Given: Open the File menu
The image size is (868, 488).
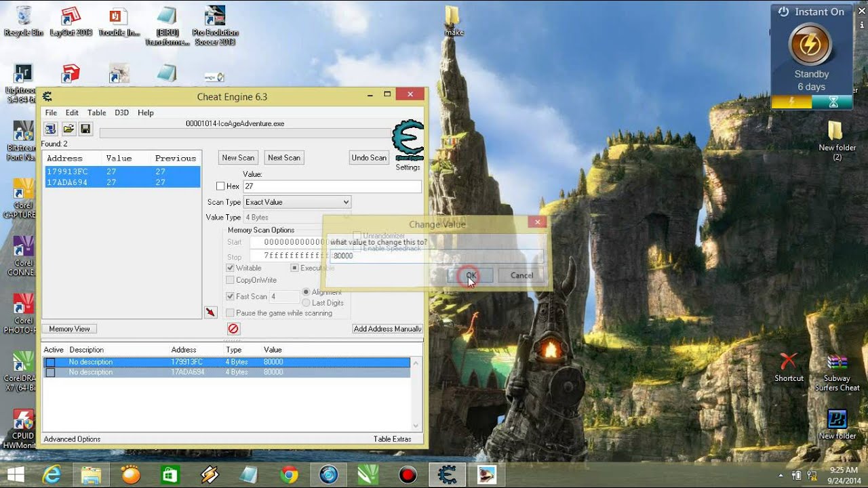Looking at the screenshot, I should 51,113.
